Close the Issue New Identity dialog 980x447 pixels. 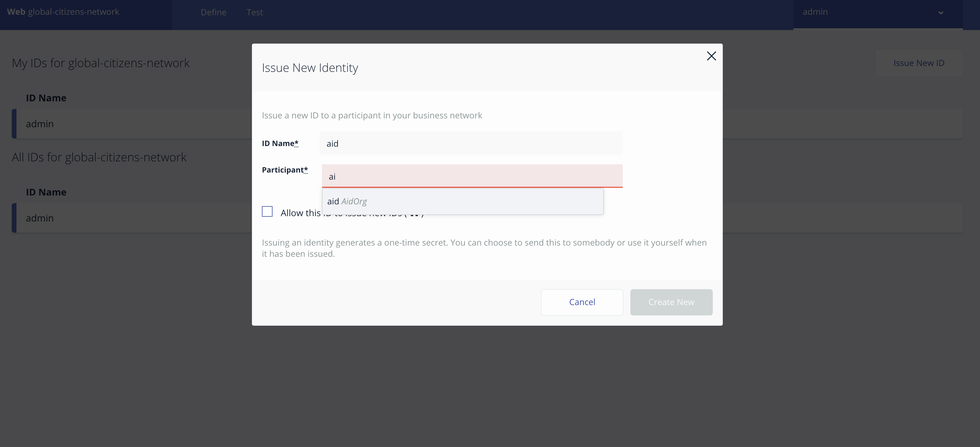[x=711, y=56]
